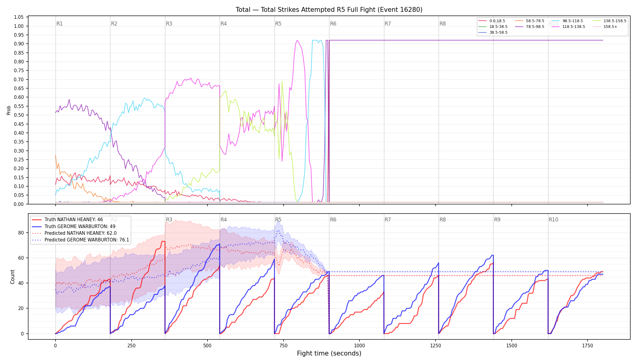The height and width of the screenshot is (364, 637).
Task: Click the 98.5-118.5 legend entry
Action: (567, 21)
